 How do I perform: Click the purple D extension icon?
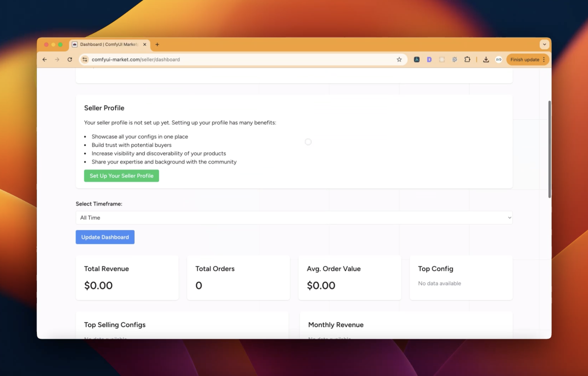point(429,60)
